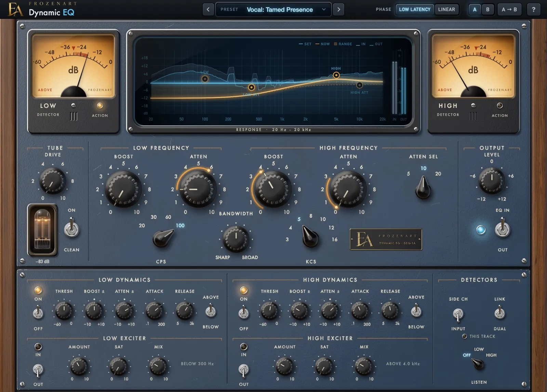Click the vacuum tube display
The width and height of the screenshot is (547, 392).
pos(42,229)
